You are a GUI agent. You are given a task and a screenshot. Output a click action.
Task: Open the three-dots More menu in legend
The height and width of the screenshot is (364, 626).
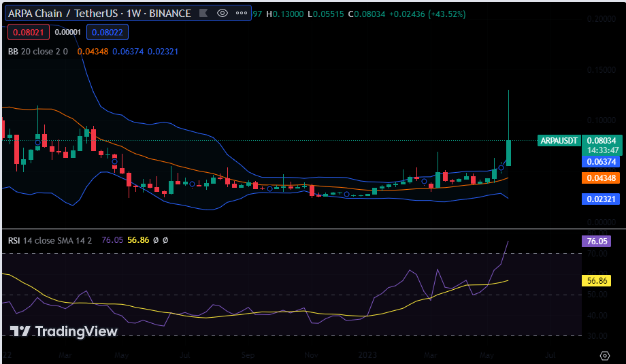coord(242,13)
